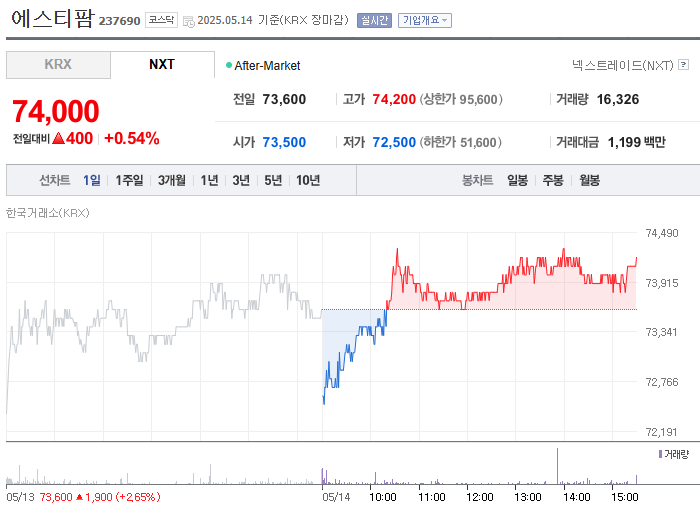Click the 73,341 price axis label
The height and width of the screenshot is (511, 700).
click(662, 332)
